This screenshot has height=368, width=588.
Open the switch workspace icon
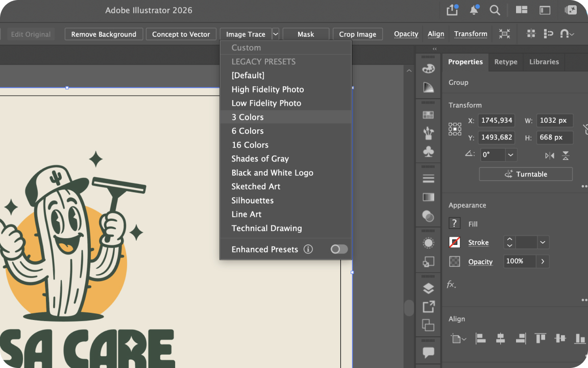tap(545, 10)
